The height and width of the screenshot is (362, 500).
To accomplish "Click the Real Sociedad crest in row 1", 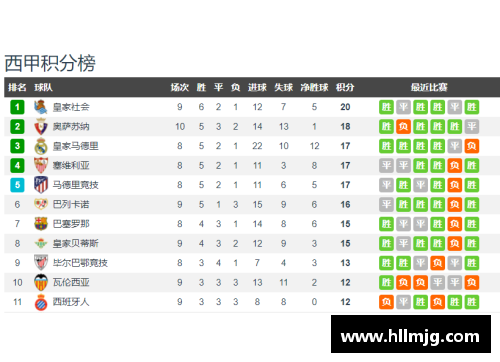I will pyautogui.click(x=41, y=107).
